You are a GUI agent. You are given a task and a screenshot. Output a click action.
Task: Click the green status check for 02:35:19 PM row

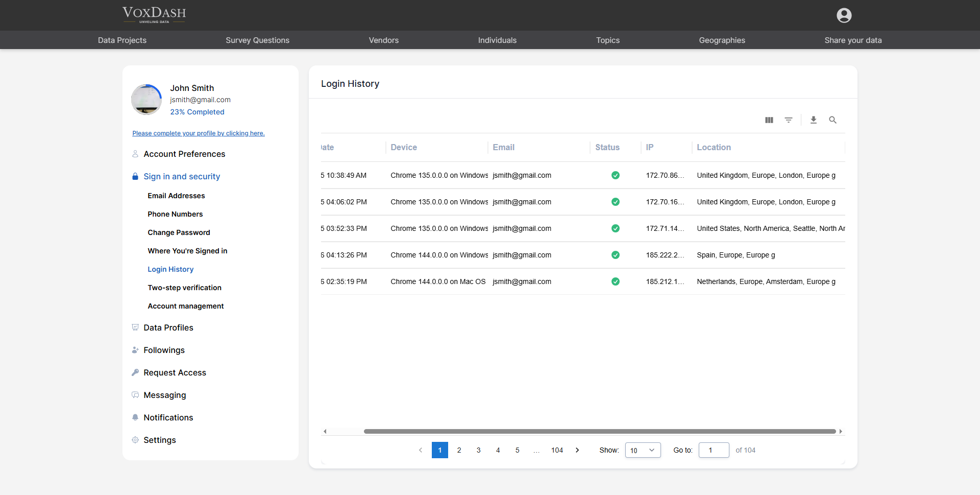pos(615,281)
